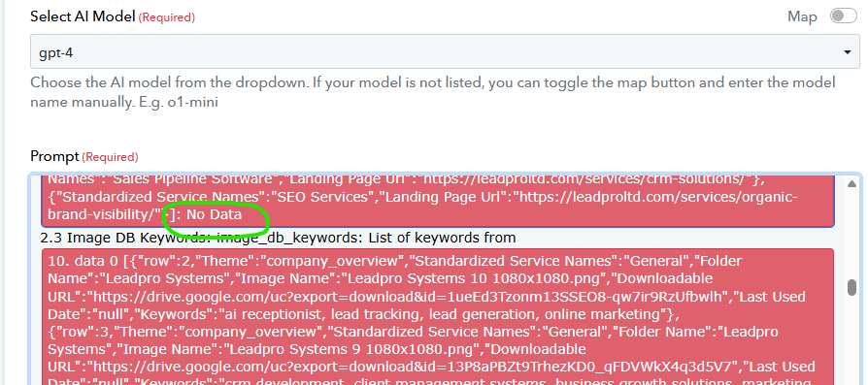Viewport: 868px width, 385px height.
Task: Toggle the Map switch on
Action: pos(843,16)
